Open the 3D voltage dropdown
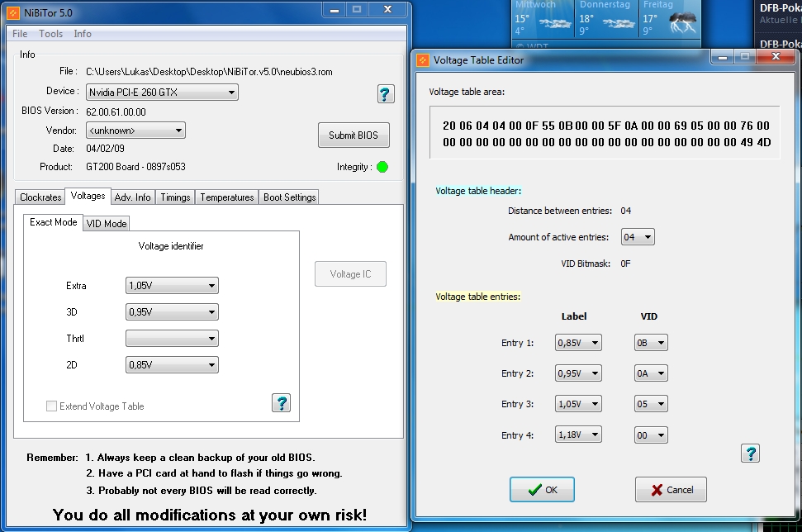Image resolution: width=802 pixels, height=532 pixels. [172, 312]
